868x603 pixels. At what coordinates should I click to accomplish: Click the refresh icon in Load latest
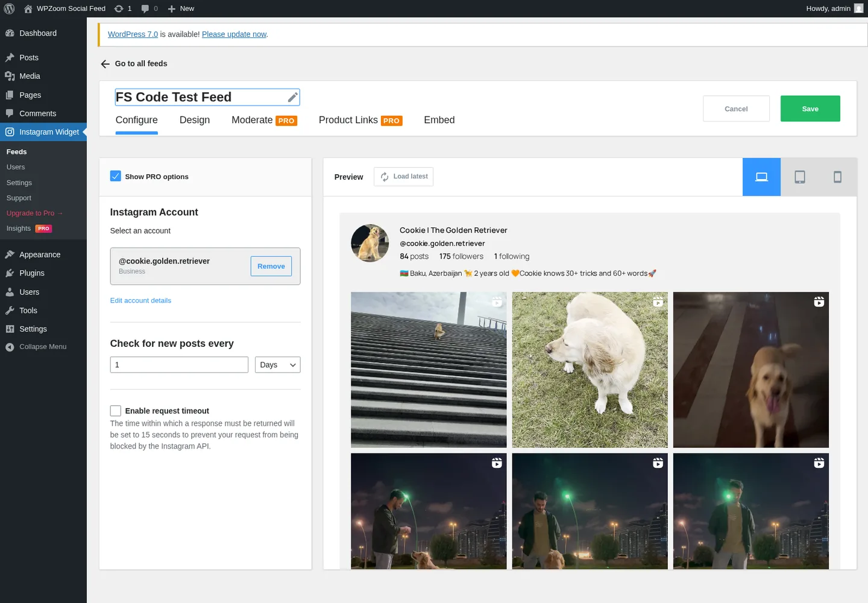coord(385,177)
